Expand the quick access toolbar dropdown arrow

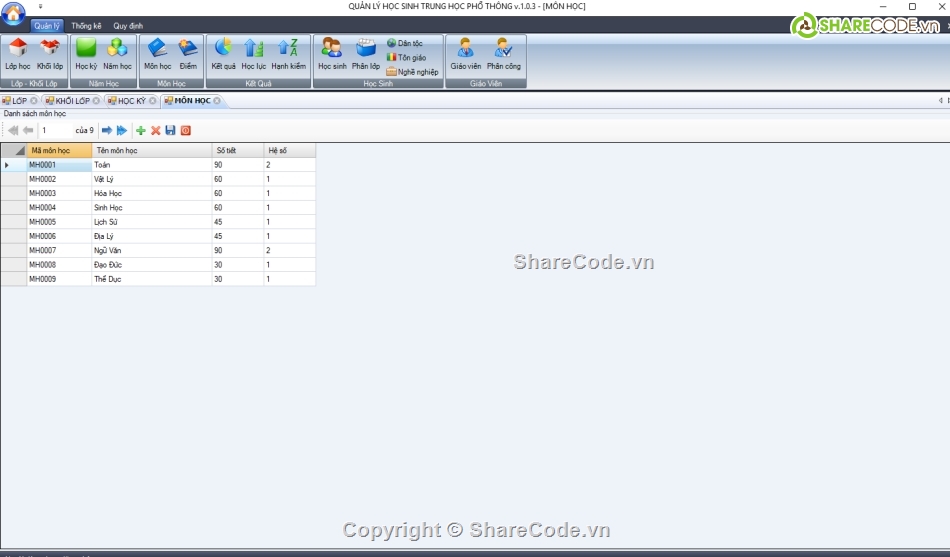[x=40, y=6]
